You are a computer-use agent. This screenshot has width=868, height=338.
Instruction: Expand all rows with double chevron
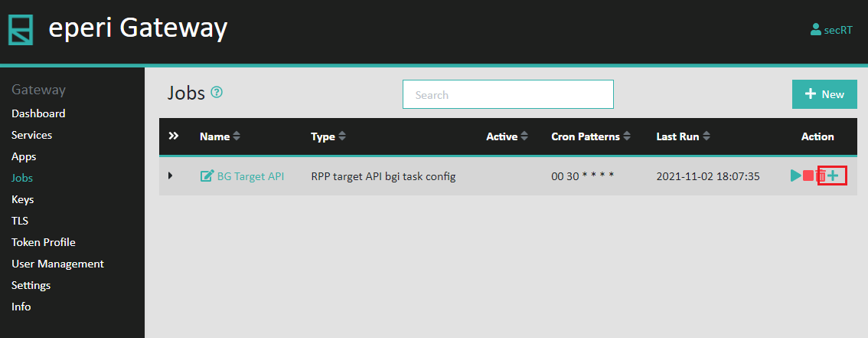(x=173, y=136)
